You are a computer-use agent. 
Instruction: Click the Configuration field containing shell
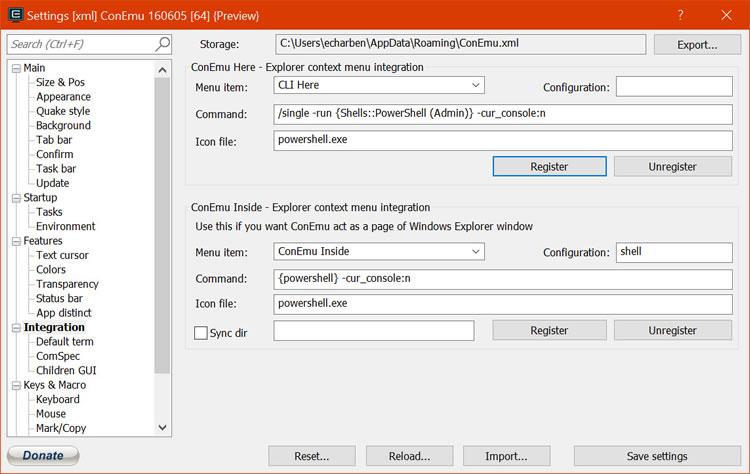point(674,253)
